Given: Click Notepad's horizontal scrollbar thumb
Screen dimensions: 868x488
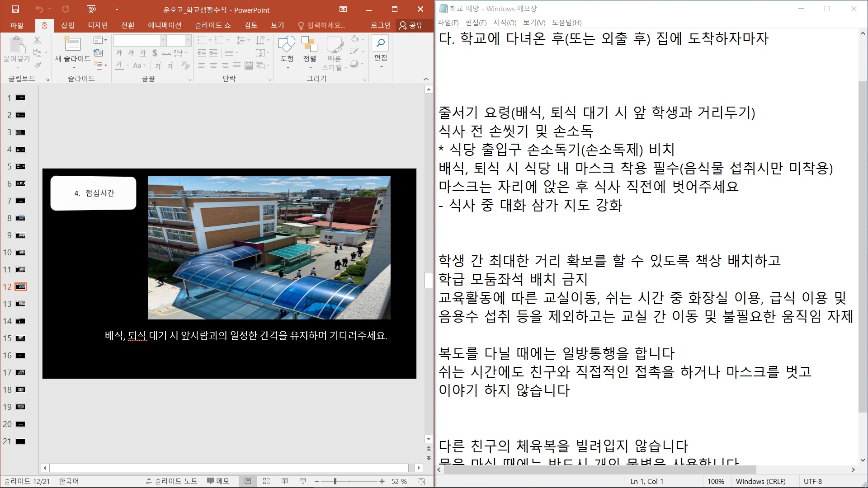Looking at the screenshot, I should coord(600,469).
